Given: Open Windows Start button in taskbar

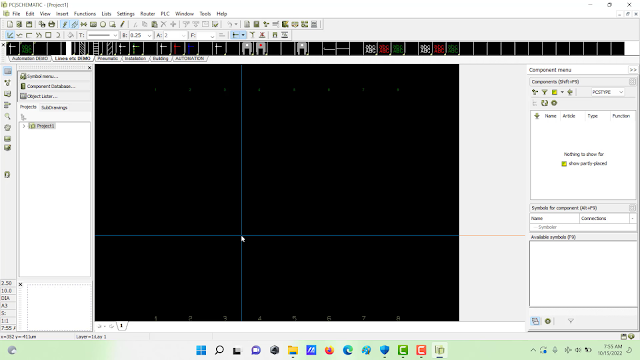Looking at the screenshot, I should click(x=201, y=350).
